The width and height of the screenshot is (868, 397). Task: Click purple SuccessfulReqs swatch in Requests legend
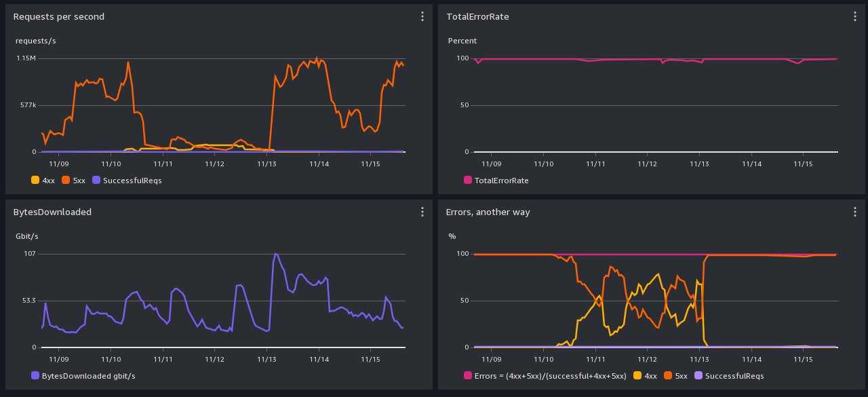(96, 181)
